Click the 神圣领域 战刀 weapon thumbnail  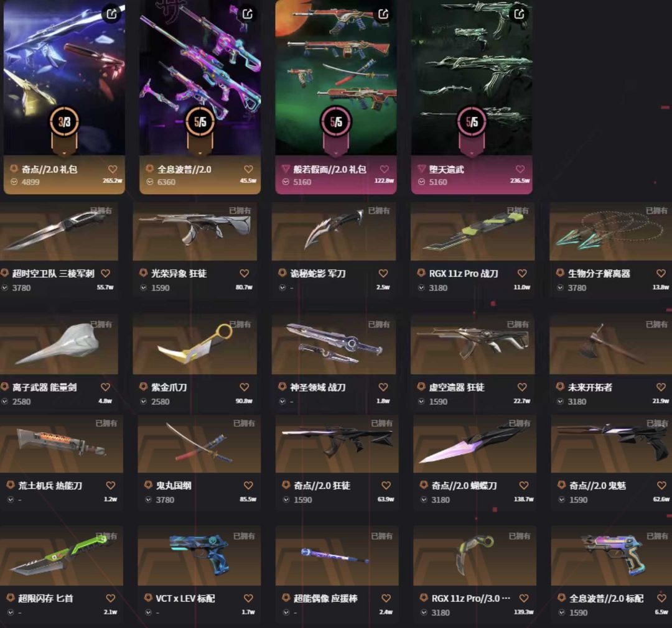(334, 345)
